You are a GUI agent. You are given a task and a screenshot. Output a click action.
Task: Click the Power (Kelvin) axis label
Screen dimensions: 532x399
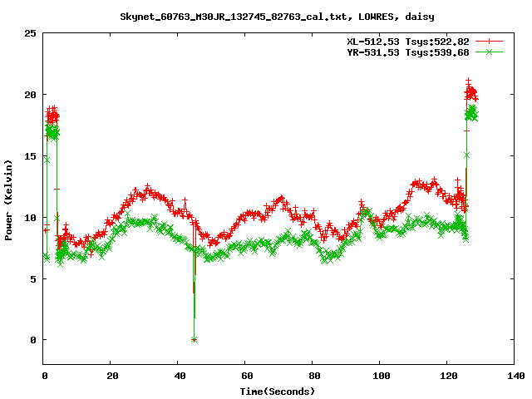coord(8,200)
